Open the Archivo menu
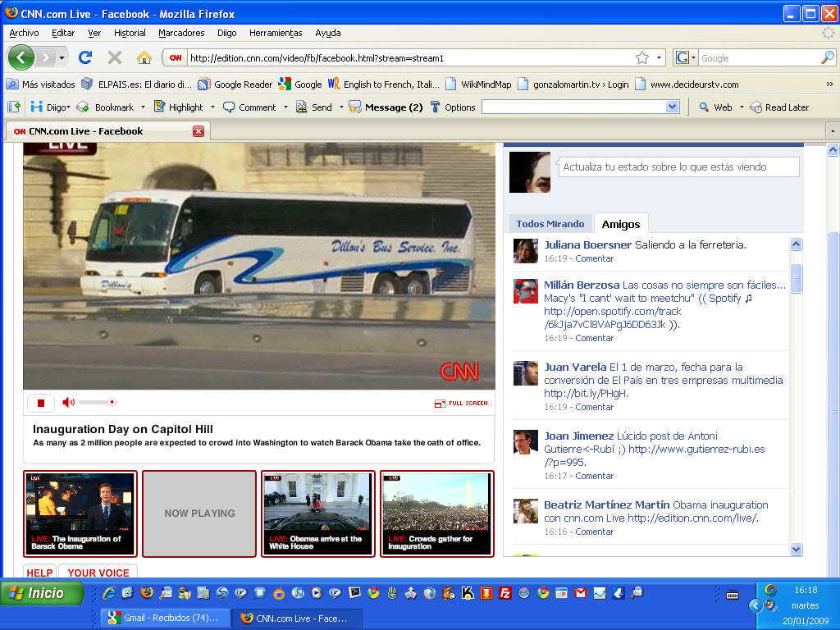The image size is (840, 630). click(24, 33)
